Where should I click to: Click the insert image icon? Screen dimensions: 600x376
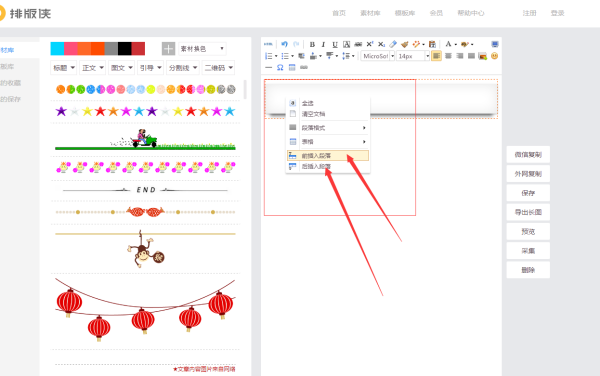coord(483,56)
